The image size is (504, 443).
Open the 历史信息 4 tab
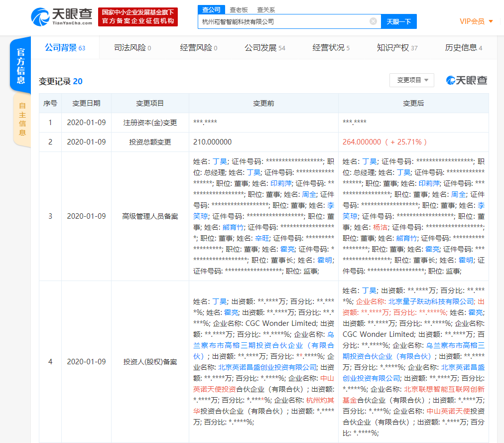[464, 48]
